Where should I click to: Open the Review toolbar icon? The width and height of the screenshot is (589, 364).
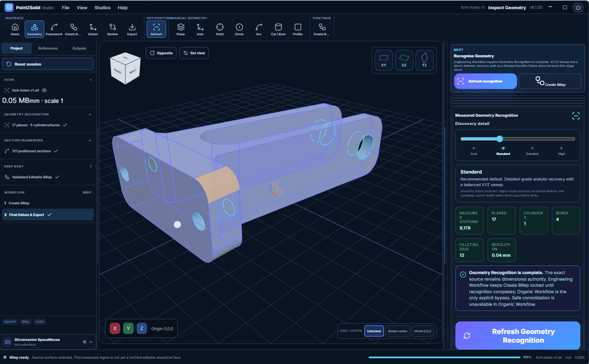pos(112,29)
